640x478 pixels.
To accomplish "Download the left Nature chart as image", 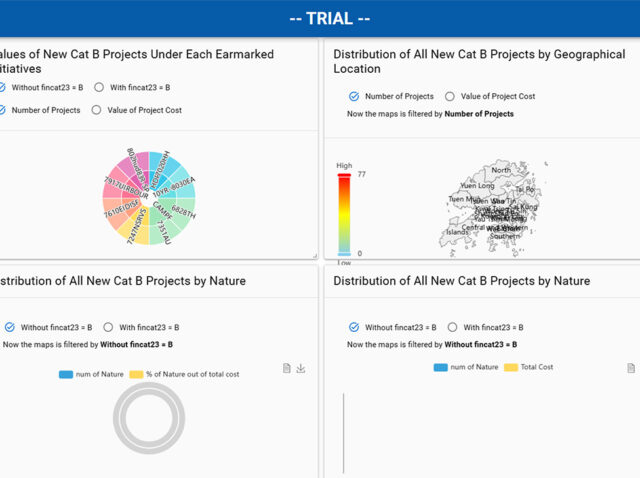I will pyautogui.click(x=301, y=368).
